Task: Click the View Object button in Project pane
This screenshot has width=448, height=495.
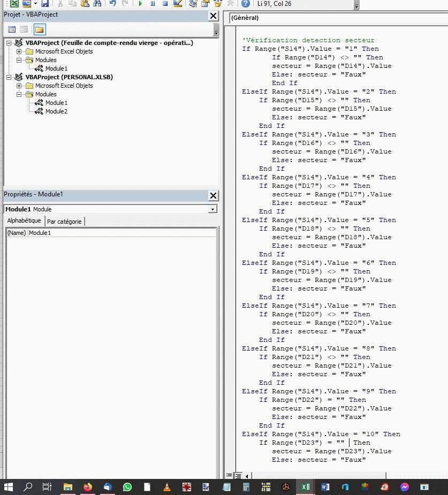Action: [24, 29]
